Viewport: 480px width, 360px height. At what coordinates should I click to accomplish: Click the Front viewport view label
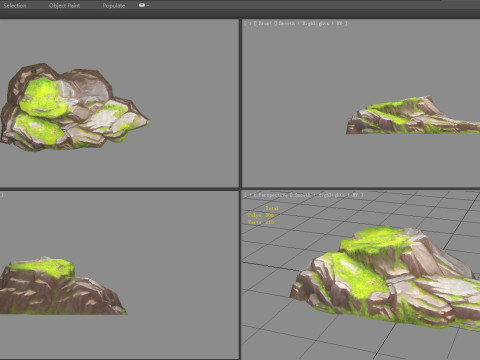click(x=265, y=23)
